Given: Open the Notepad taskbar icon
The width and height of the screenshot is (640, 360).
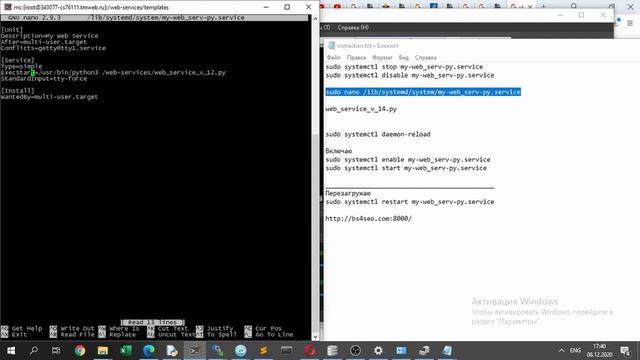Looking at the screenshot, I should [447, 350].
